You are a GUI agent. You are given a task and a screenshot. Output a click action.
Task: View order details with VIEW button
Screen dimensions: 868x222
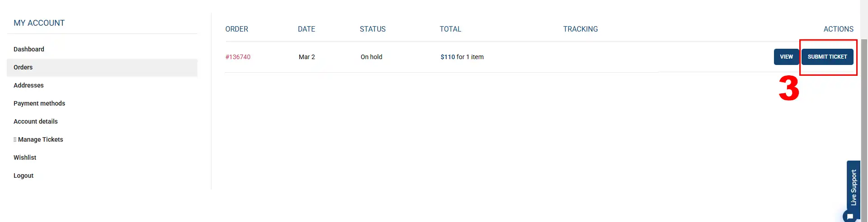pos(786,57)
